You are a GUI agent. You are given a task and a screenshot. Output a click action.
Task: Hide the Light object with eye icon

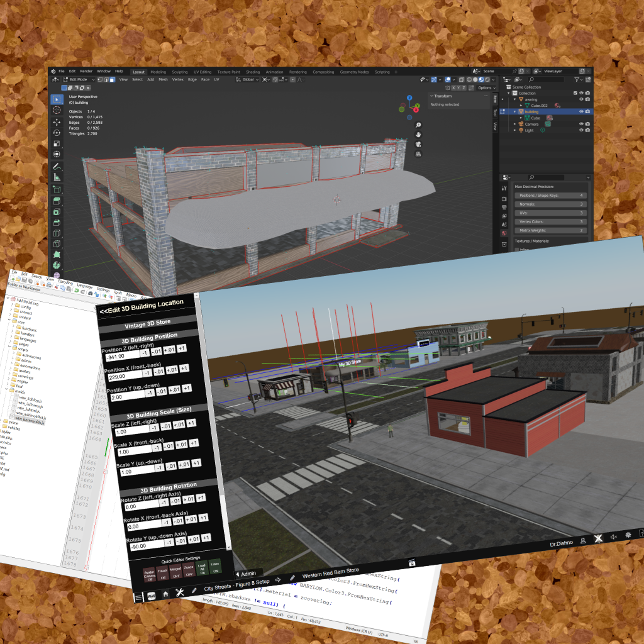click(x=581, y=130)
